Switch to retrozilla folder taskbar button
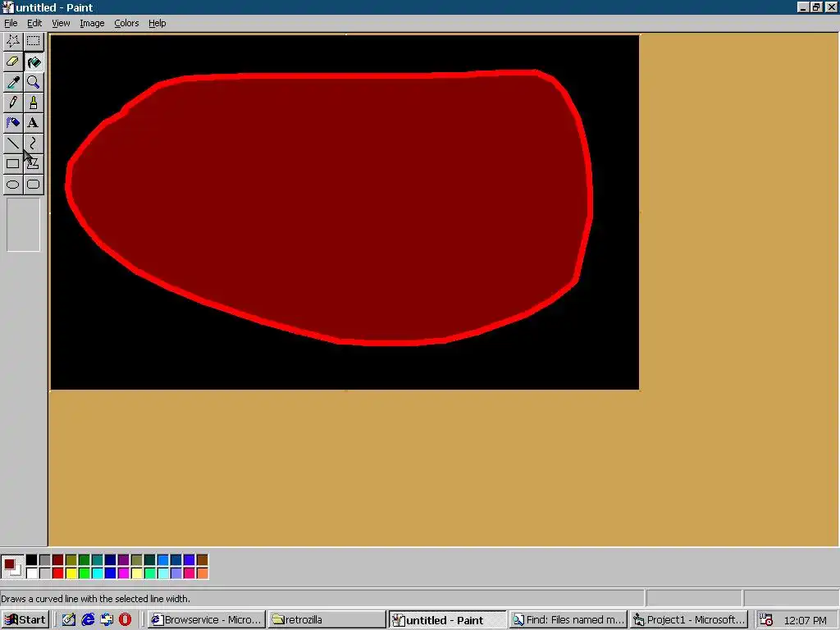This screenshot has height=630, width=840. (x=326, y=620)
